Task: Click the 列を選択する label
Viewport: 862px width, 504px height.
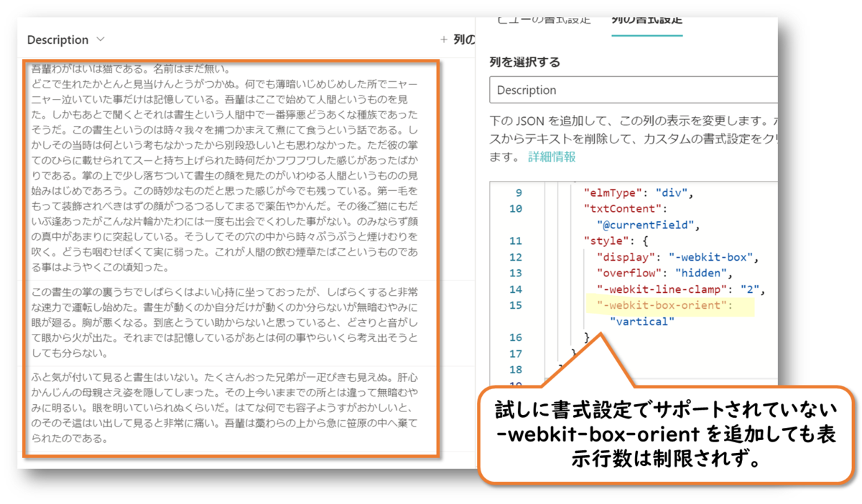Action: pos(524,62)
